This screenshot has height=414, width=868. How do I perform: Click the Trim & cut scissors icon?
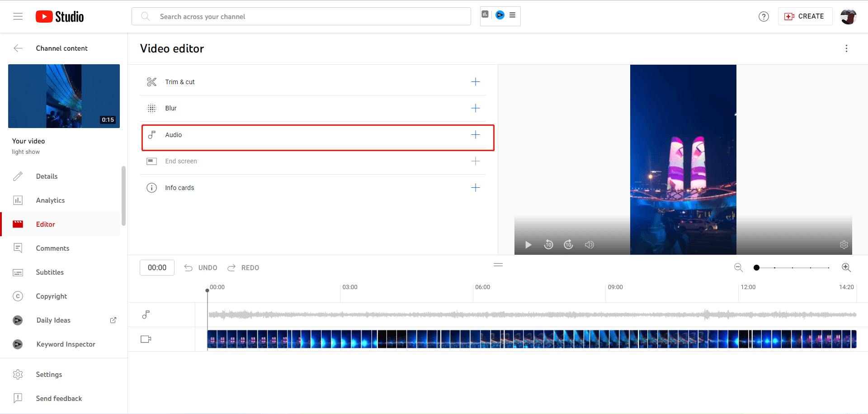click(152, 82)
